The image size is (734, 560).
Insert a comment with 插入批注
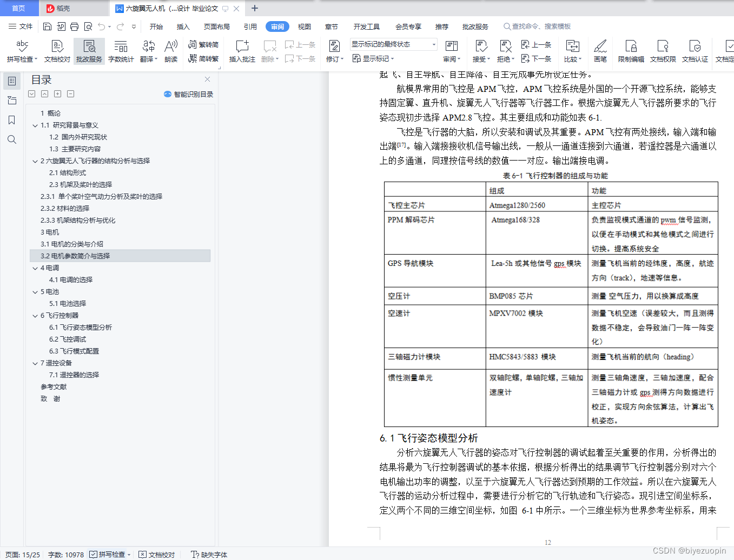(242, 51)
